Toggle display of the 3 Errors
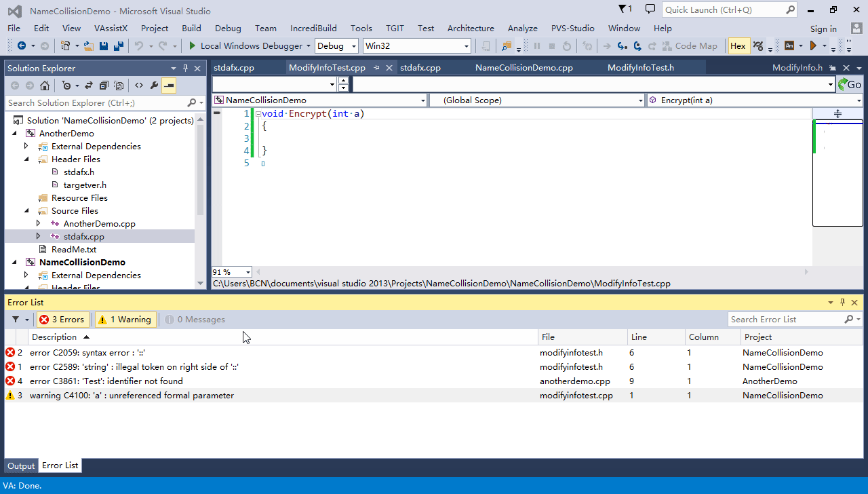This screenshot has height=494, width=868. point(62,319)
